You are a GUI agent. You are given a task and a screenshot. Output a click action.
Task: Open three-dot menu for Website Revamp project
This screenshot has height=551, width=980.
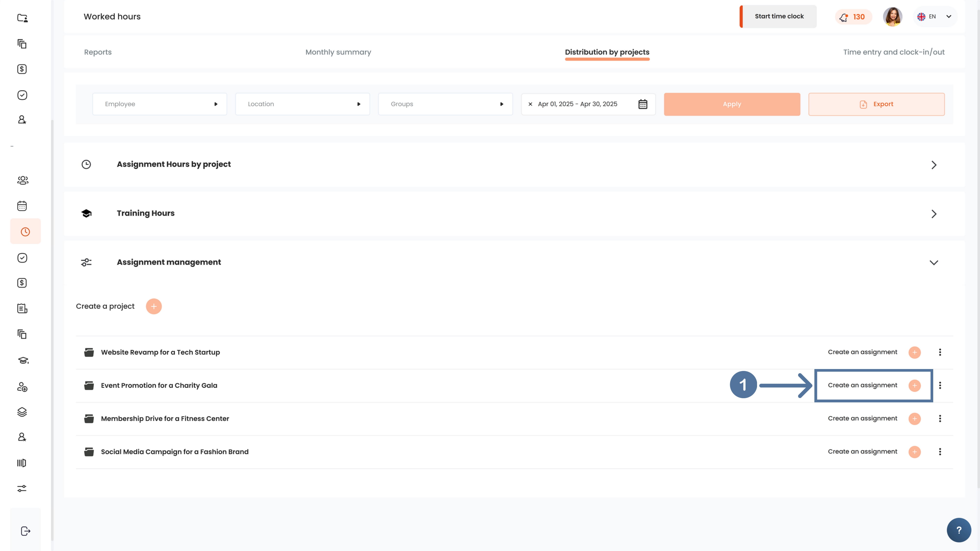click(940, 352)
